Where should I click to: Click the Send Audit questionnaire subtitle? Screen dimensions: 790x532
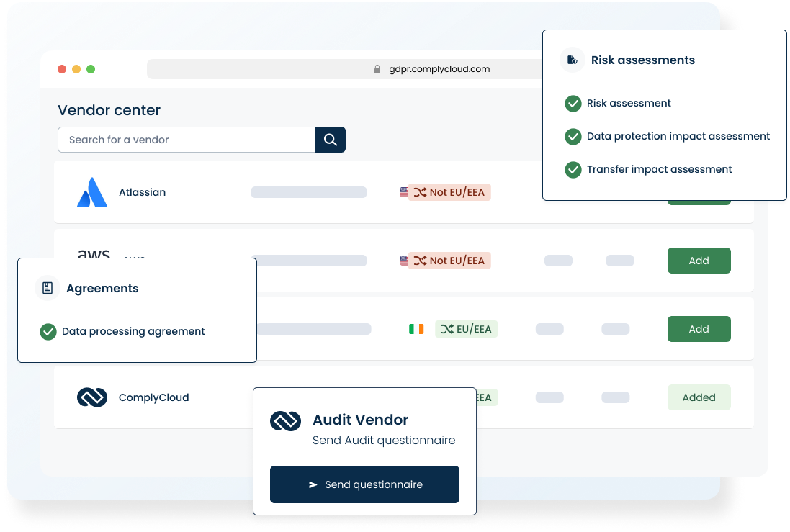pyautogui.click(x=384, y=441)
